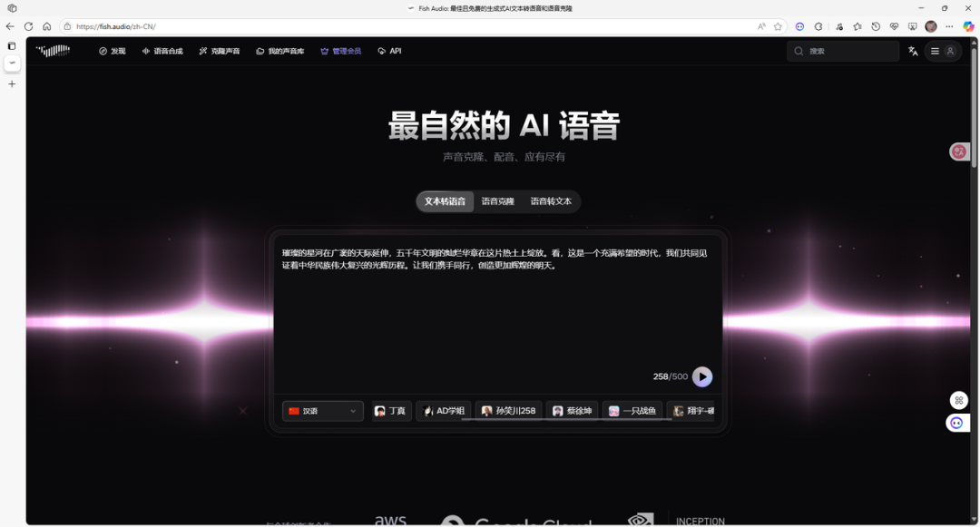Open the robot-face chat assistant floating button
This screenshot has width=980, height=527.
pyautogui.click(x=957, y=424)
